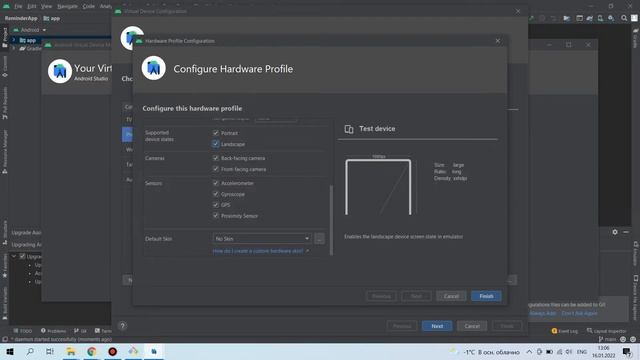This screenshot has height=360, width=640.
Task: Click the ENG language indicator in tray
Action: coord(581,352)
